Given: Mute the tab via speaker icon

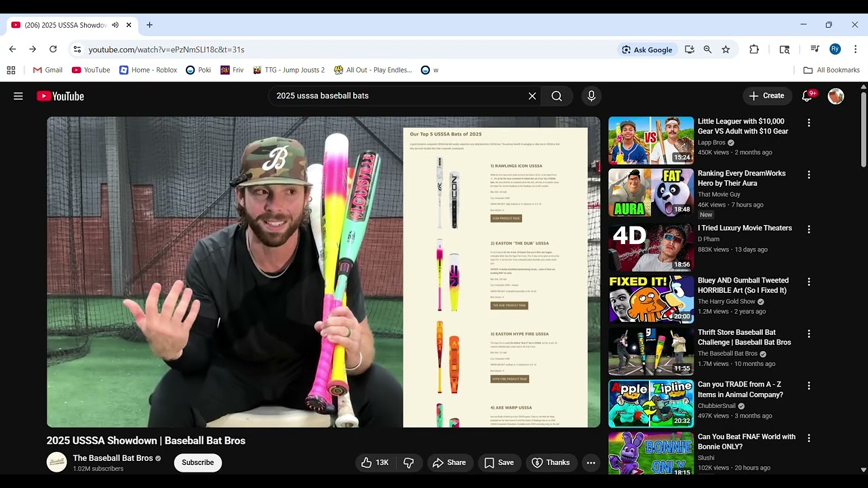Looking at the screenshot, I should click(115, 25).
